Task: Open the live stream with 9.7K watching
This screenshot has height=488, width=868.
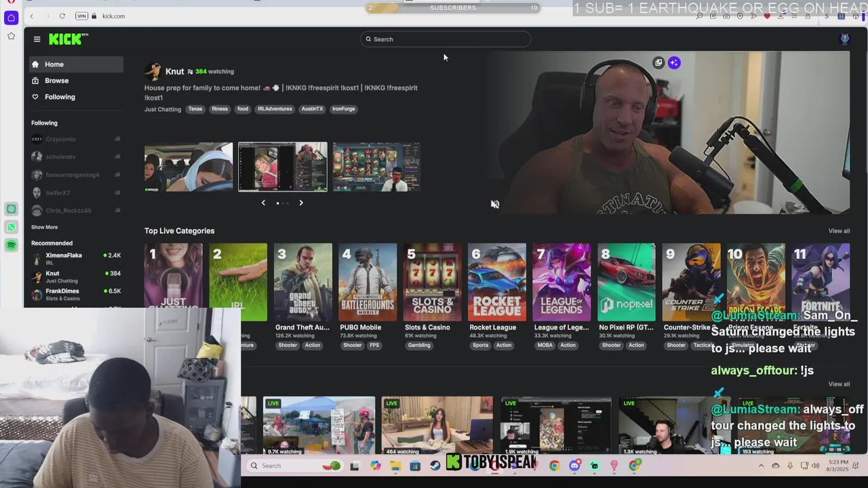Action: coord(319,426)
